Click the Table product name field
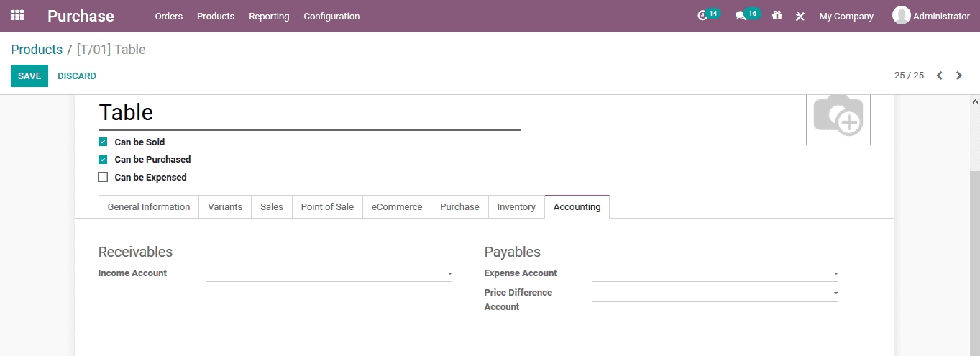The height and width of the screenshot is (356, 980). pos(309,113)
